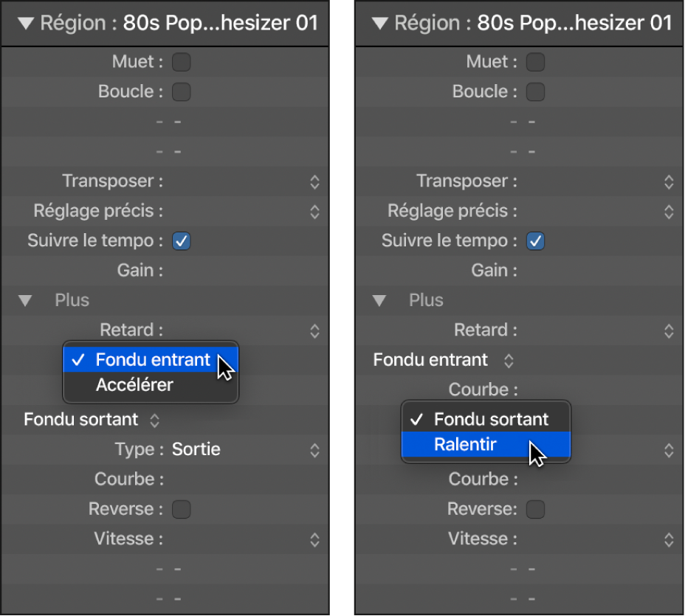
Task: Uncheck Suivre le tempo in left panel
Action: click(x=182, y=241)
